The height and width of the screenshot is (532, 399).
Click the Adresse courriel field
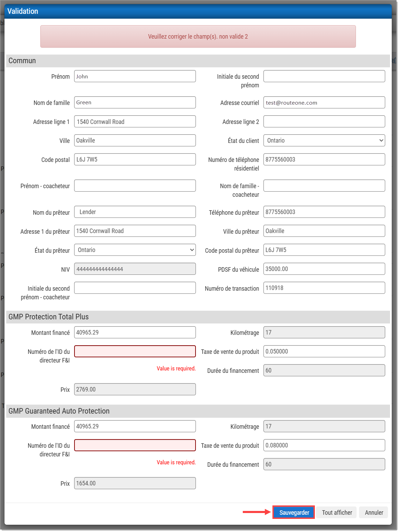pos(324,103)
